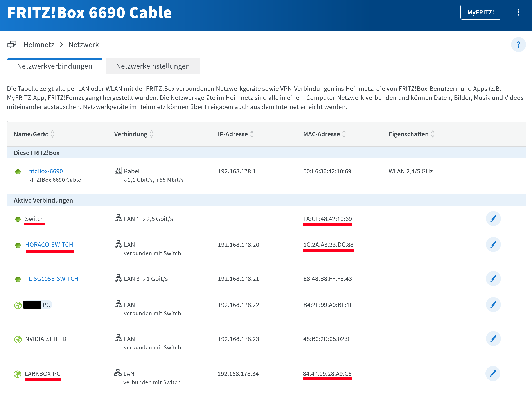
Task: Select MAC address 1C:2A:A3:23:DC:88
Action: click(328, 245)
